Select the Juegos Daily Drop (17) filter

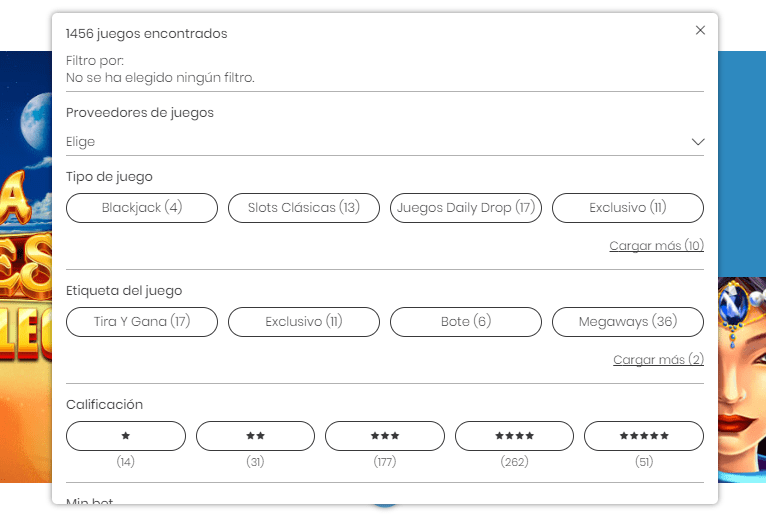[x=466, y=208]
